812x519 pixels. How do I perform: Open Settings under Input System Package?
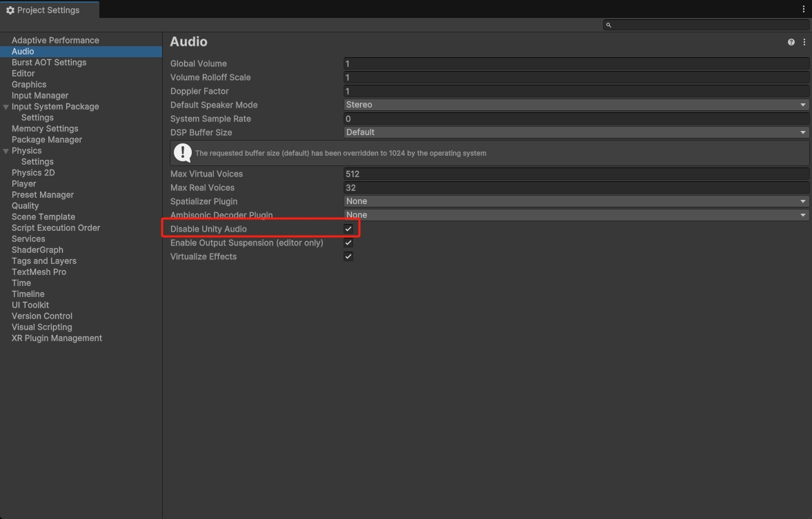pyautogui.click(x=37, y=118)
